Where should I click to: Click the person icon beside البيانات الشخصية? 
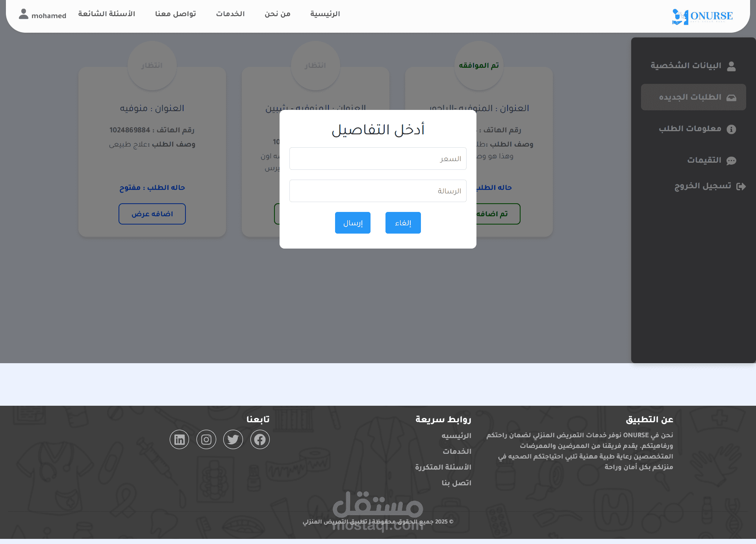pyautogui.click(x=731, y=66)
